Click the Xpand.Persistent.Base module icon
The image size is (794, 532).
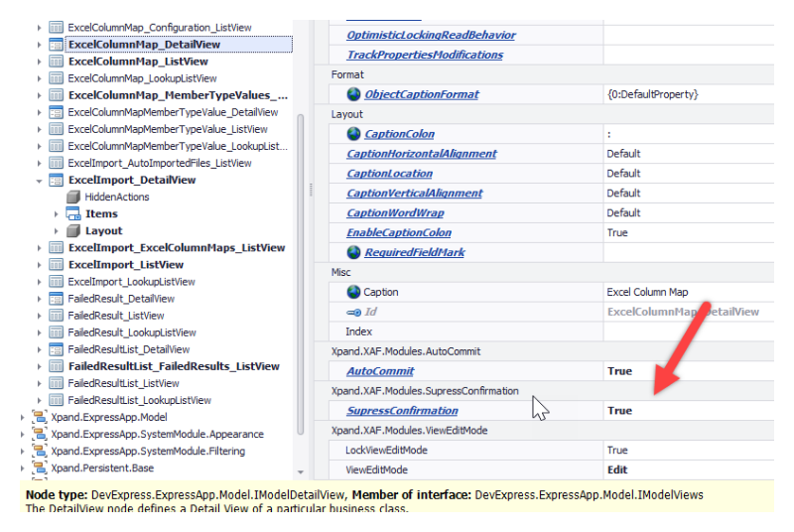coord(39,468)
